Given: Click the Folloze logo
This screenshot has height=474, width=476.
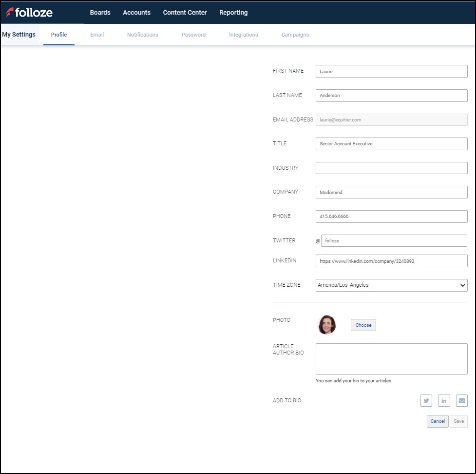Looking at the screenshot, I should (x=29, y=12).
